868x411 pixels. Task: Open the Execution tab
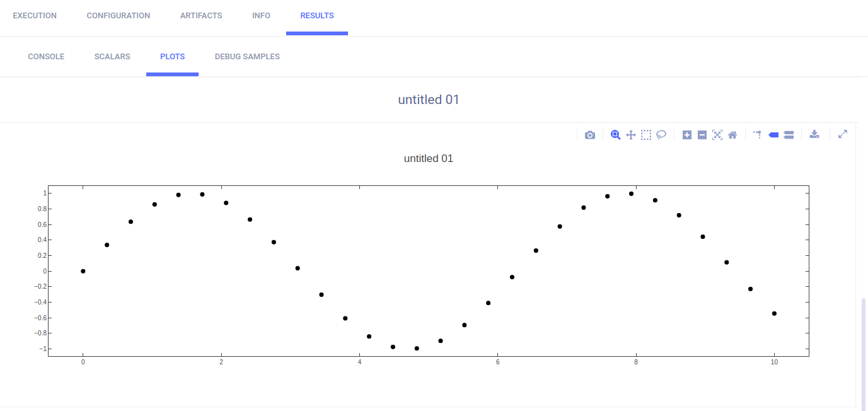click(35, 16)
